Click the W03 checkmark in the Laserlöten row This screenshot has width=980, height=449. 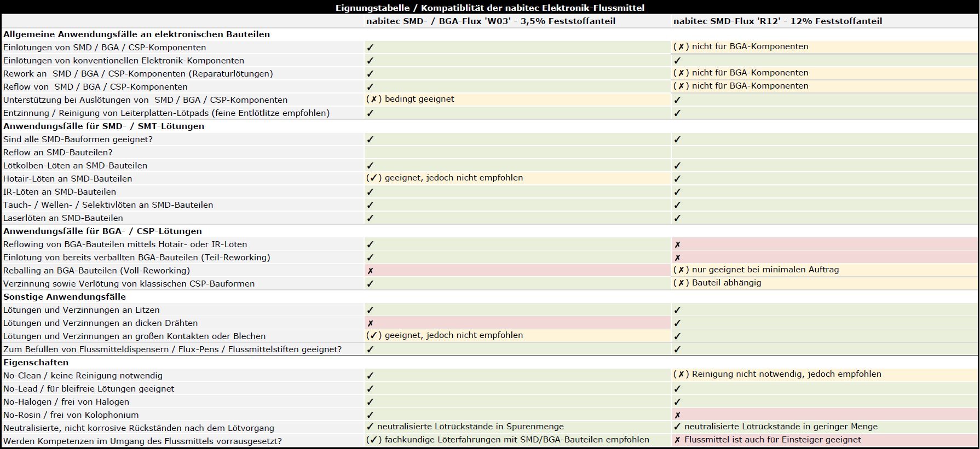370,218
